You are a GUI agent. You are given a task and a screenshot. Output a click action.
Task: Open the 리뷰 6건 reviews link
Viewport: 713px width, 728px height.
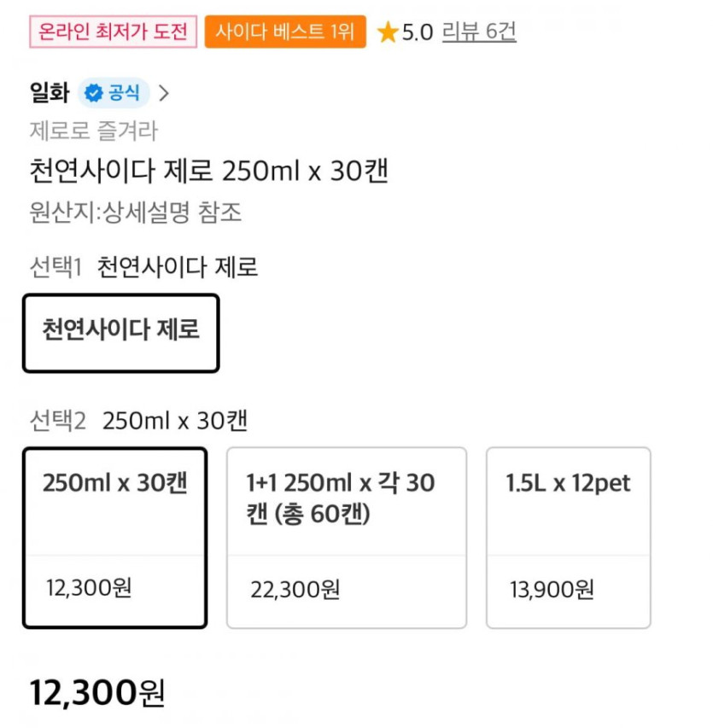479,33
